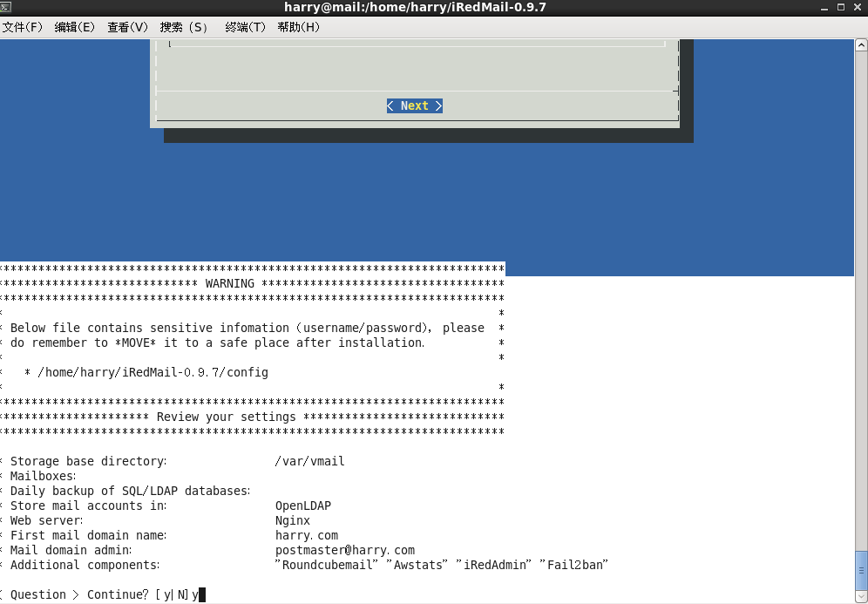The height and width of the screenshot is (604, 868).
Task: Click the Nginx web server value
Action: [293, 521]
